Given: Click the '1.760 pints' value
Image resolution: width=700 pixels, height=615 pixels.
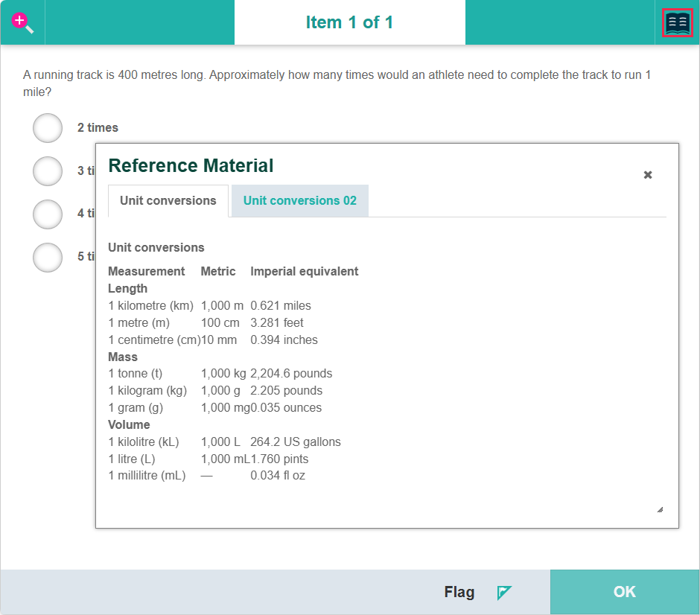Looking at the screenshot, I should click(x=279, y=459).
